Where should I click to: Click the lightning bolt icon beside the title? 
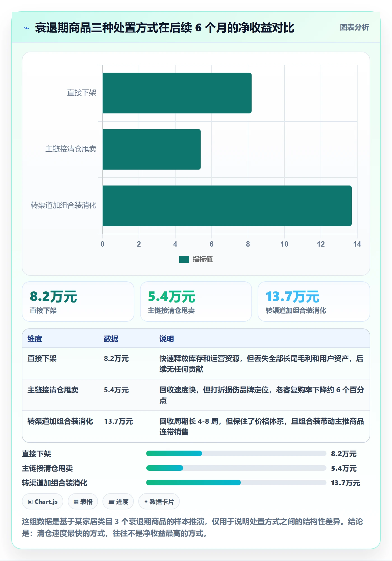pos(27,28)
